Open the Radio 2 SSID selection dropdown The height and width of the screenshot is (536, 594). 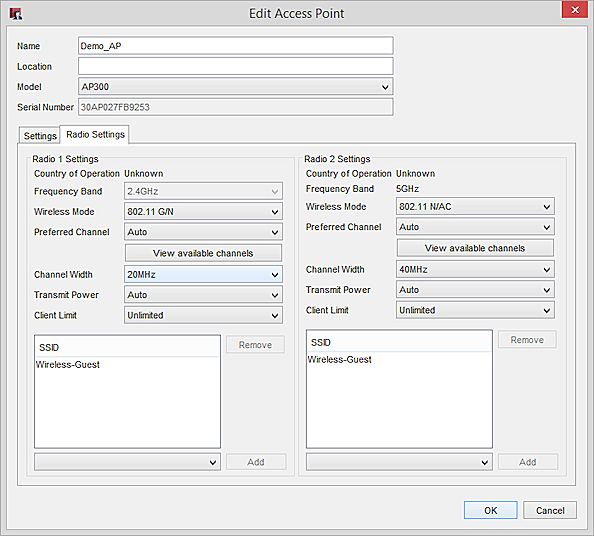[x=399, y=462]
